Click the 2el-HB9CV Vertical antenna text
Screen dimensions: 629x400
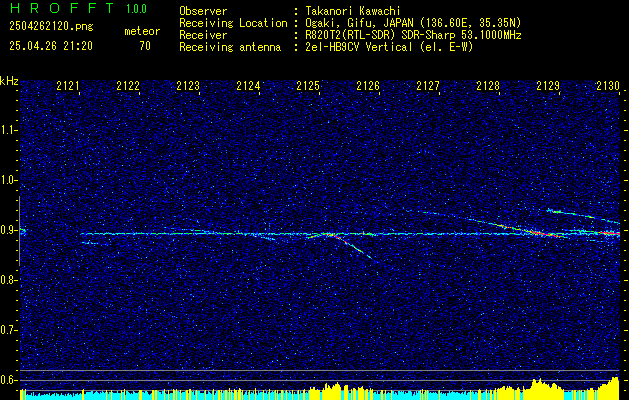click(x=388, y=47)
